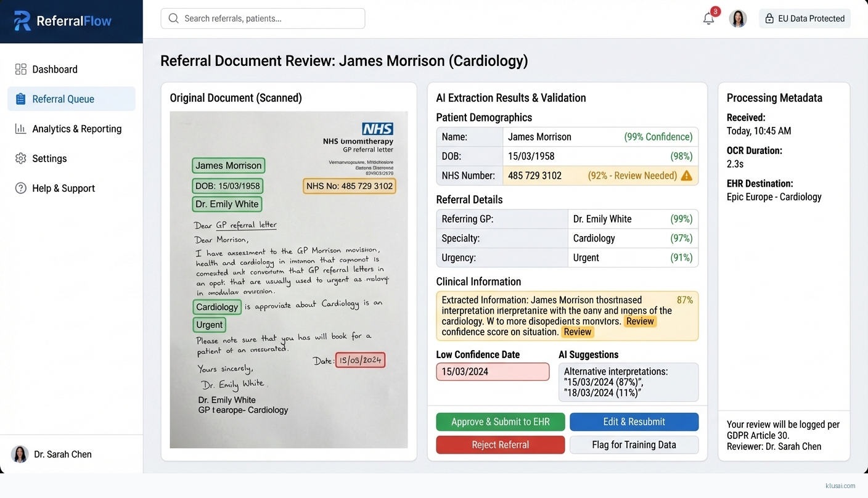Click the scanned NHS referral letter image
868x498 pixels.
coord(289,279)
